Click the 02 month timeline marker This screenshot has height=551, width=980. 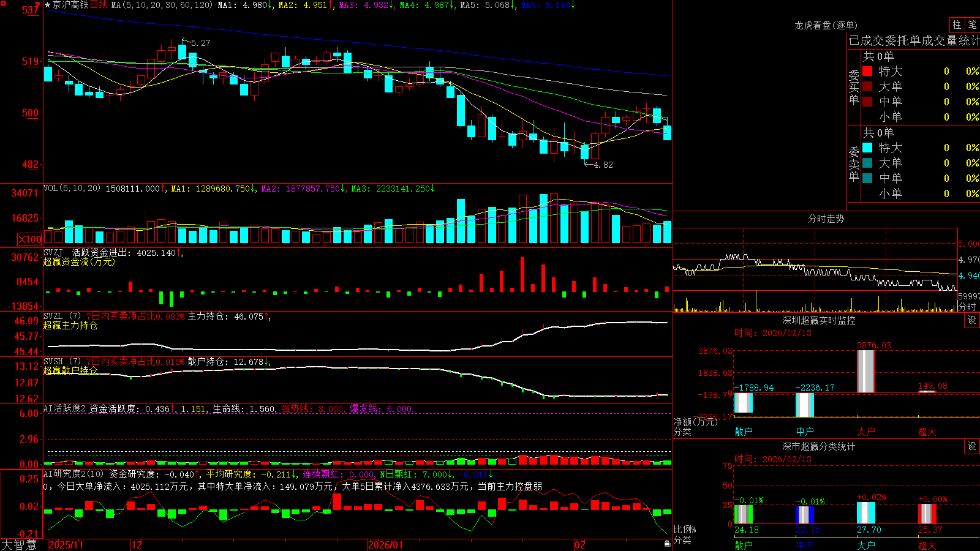[580, 545]
